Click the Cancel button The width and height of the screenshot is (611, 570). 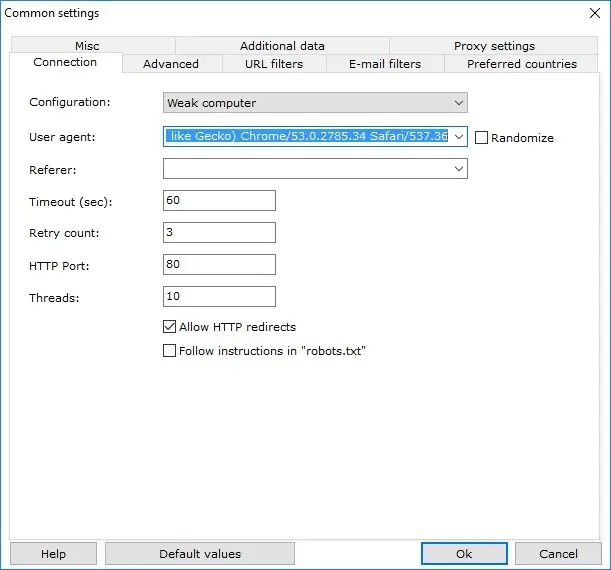(x=558, y=554)
